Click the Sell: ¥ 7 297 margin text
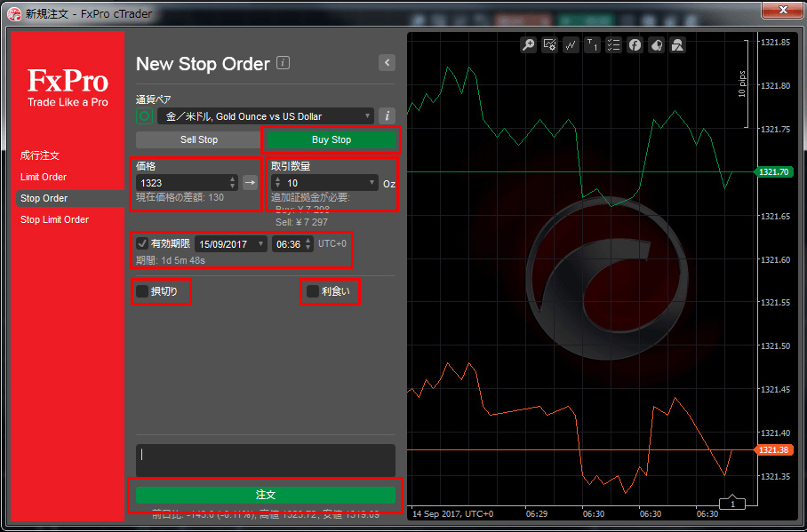 (301, 222)
